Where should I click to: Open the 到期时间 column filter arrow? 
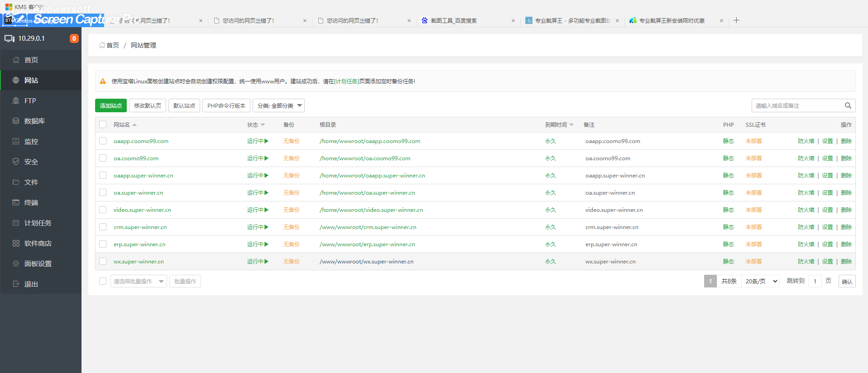(x=571, y=125)
